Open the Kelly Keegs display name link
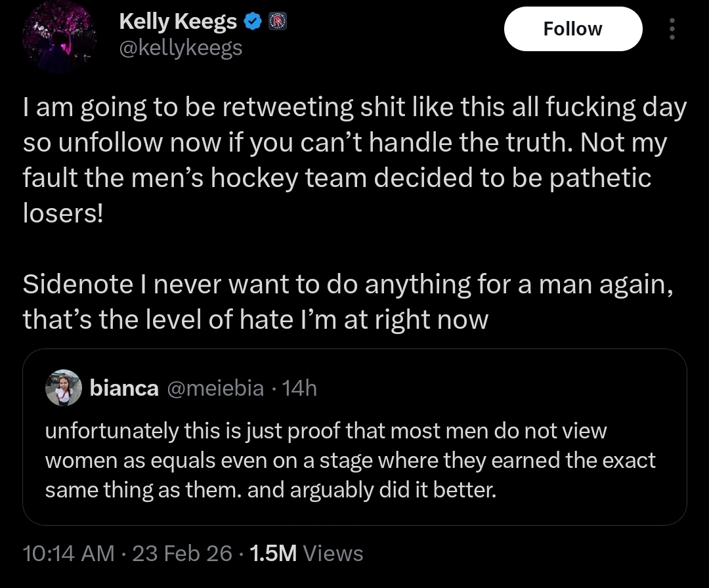The width and height of the screenshot is (709, 588). click(x=178, y=23)
